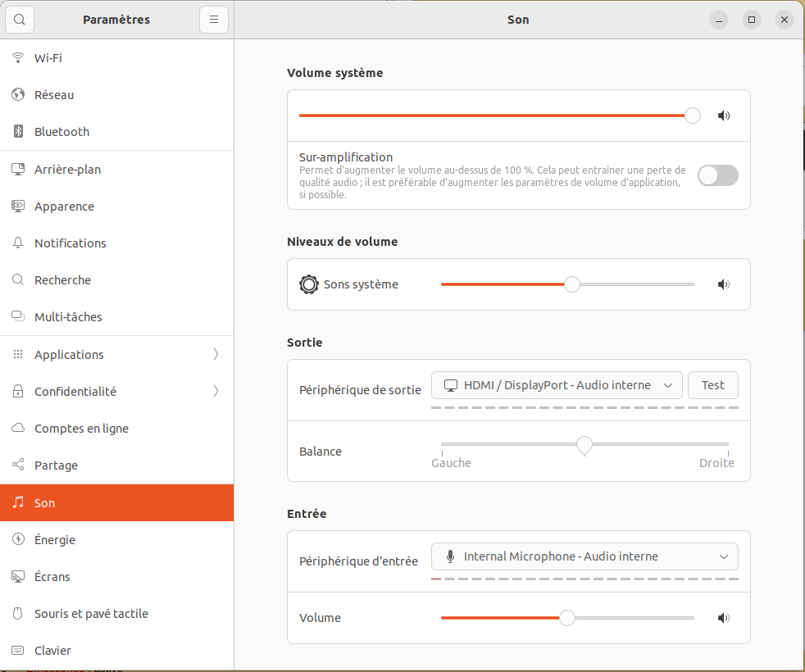
Task: Click the Recherche magnifier icon in sidebar
Action: click(18, 279)
